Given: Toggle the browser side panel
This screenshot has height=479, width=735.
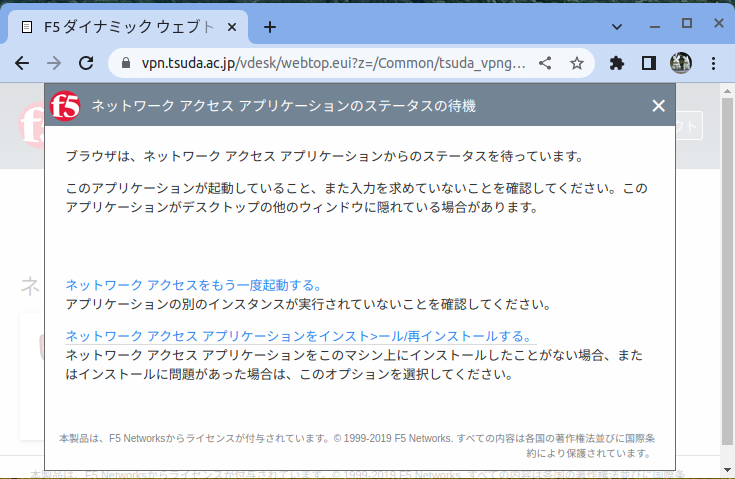Looking at the screenshot, I should click(x=648, y=63).
